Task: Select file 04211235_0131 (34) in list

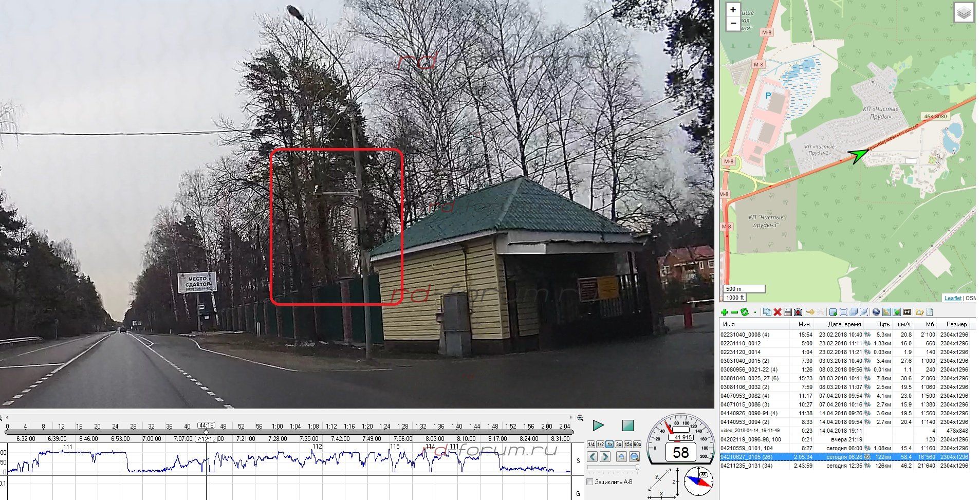Action: [x=746, y=466]
